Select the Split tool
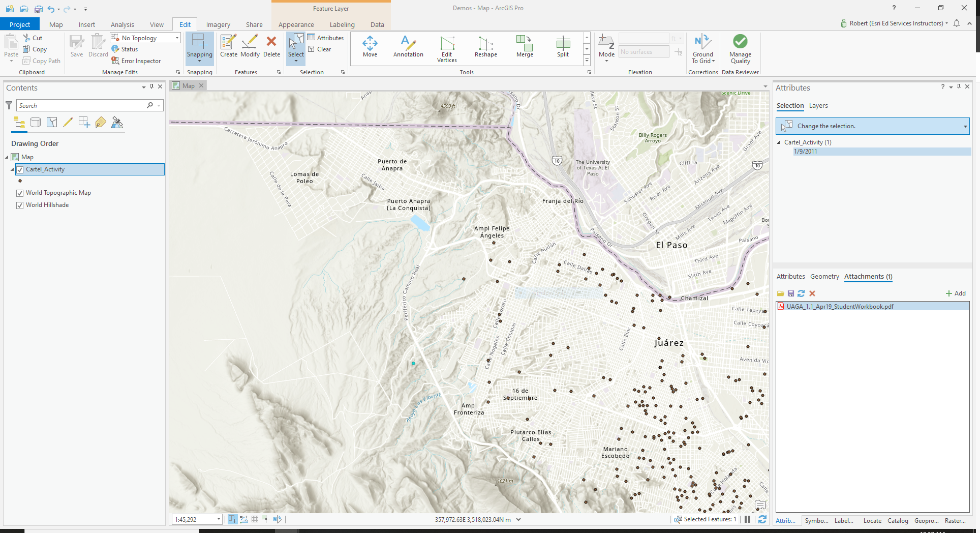This screenshot has height=533, width=980. pos(562,47)
